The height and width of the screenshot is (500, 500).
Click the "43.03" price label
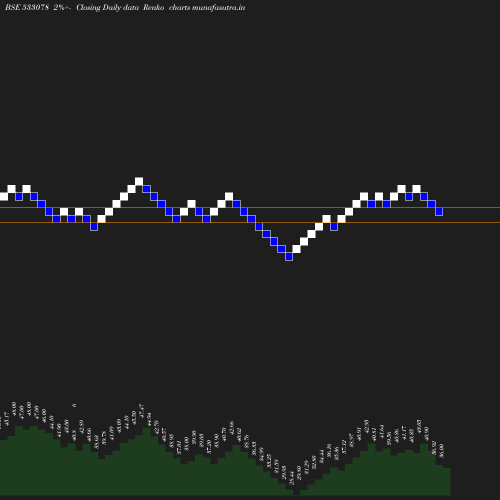pos(419,427)
